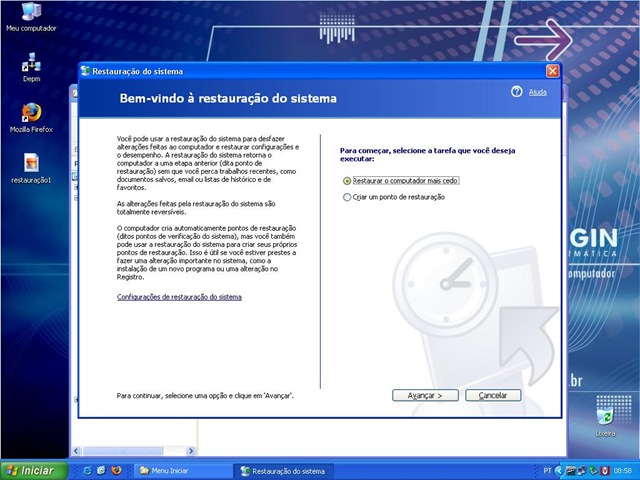The width and height of the screenshot is (640, 480).
Task: Expand hidden system tray icons arrow
Action: [558, 471]
